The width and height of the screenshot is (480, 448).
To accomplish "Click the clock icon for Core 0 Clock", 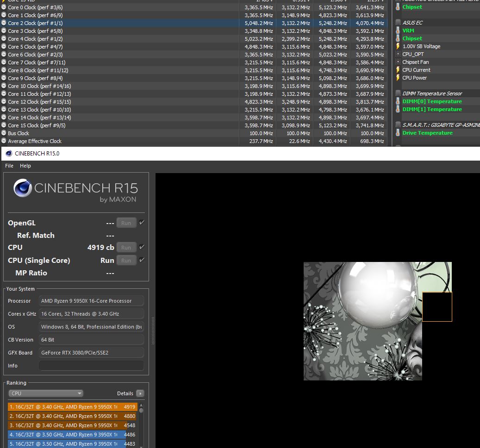I will point(4,7).
